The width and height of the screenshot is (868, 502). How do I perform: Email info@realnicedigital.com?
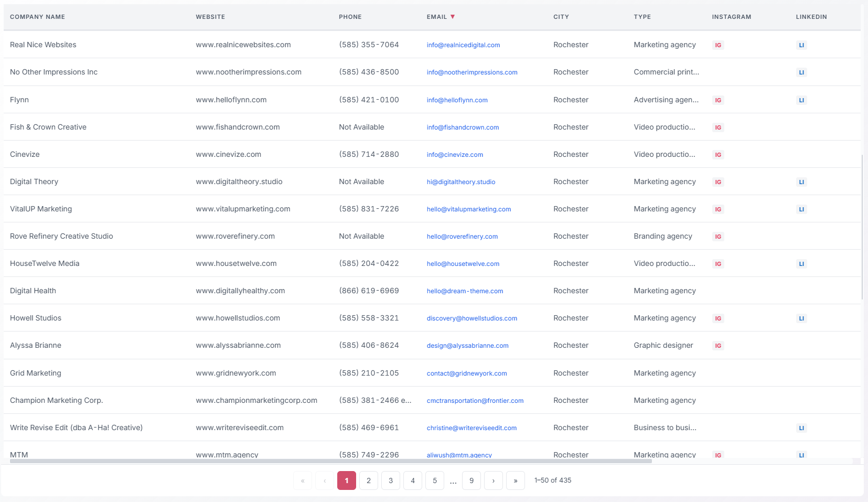pyautogui.click(x=463, y=45)
